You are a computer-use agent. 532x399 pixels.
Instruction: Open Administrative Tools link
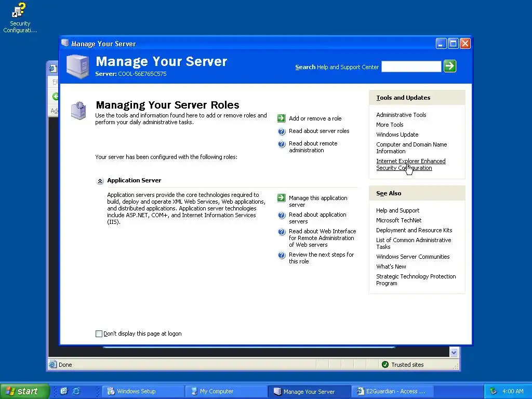pos(401,115)
